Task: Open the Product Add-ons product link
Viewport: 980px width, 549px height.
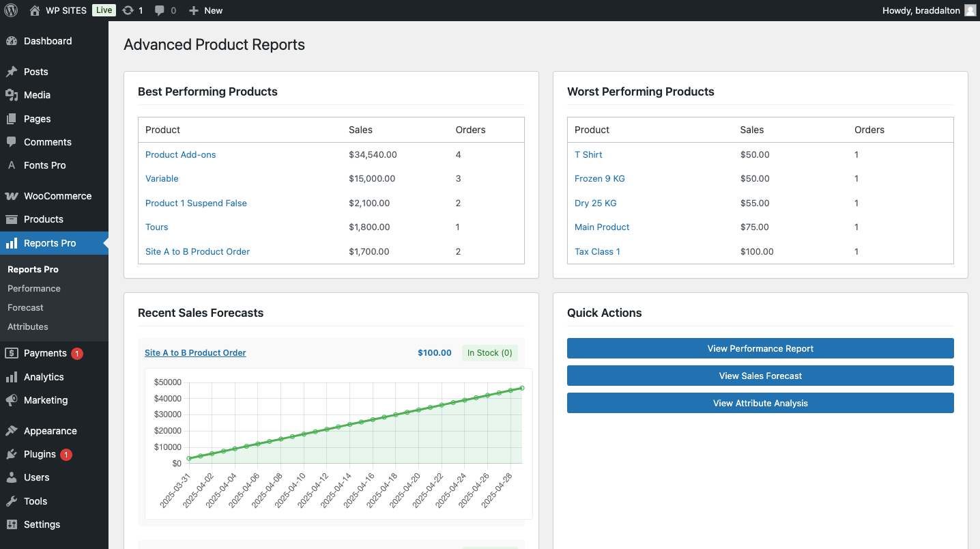Action: tap(180, 154)
